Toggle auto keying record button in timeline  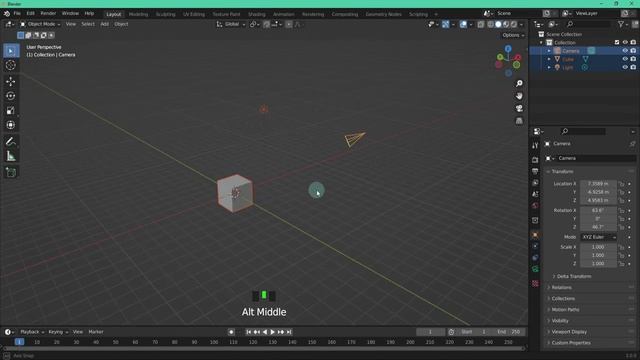pyautogui.click(x=231, y=332)
